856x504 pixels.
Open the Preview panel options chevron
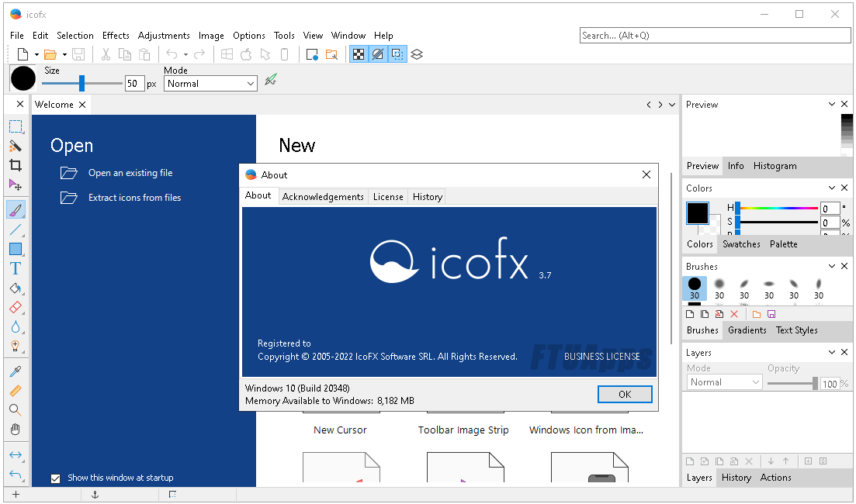coord(831,104)
